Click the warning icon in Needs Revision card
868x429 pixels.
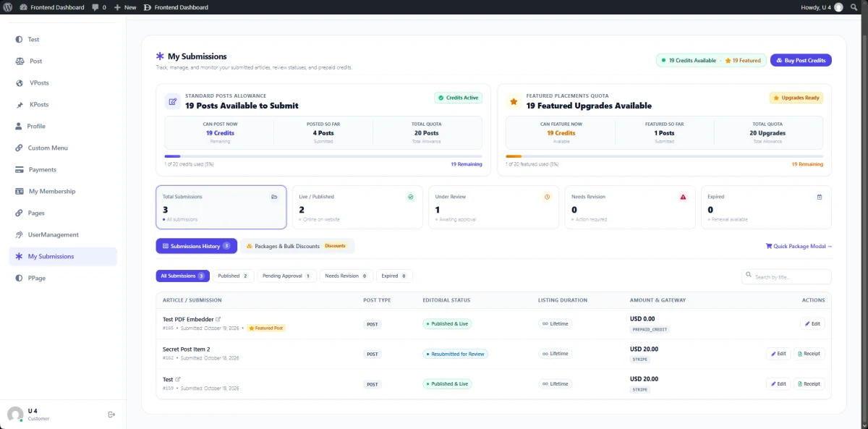[x=683, y=197]
